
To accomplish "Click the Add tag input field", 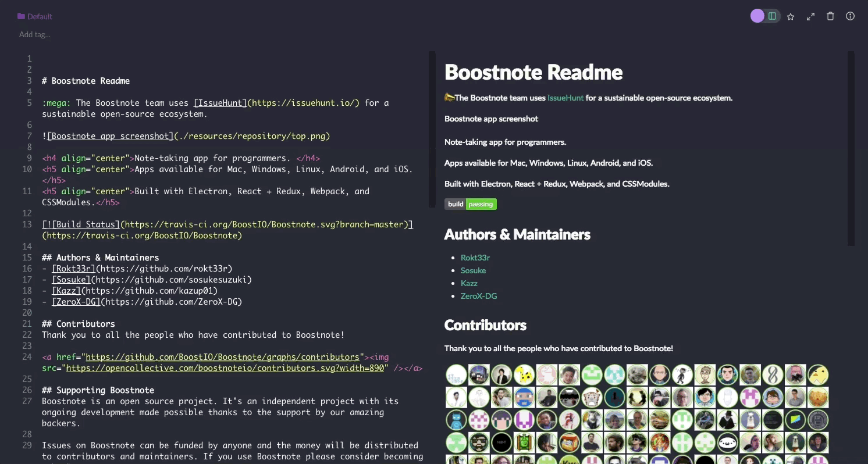I will click(x=35, y=34).
